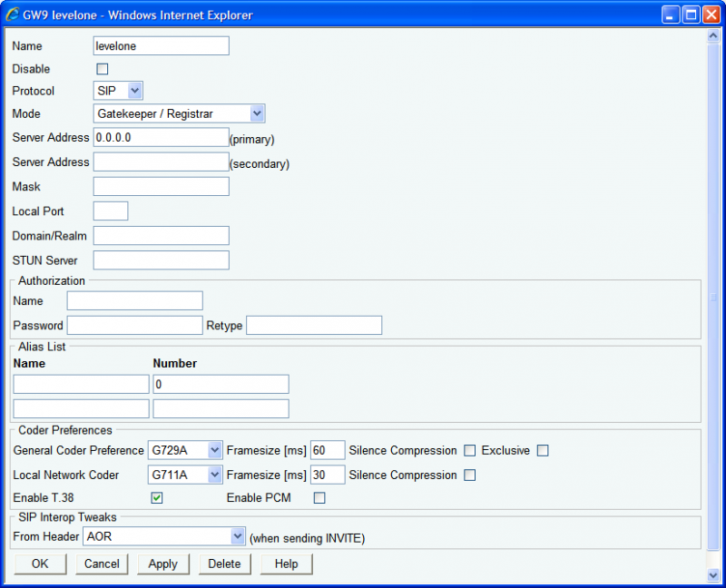The image size is (726, 588).
Task: Click the Authorization Name field
Action: point(134,300)
